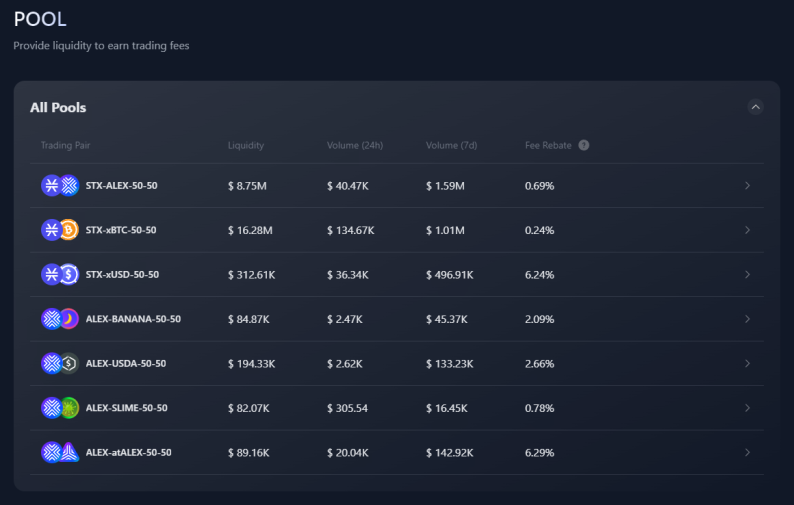Expand ALEX-atALEX-50-50 row chevron
The width and height of the screenshot is (794, 505).
pyautogui.click(x=747, y=452)
